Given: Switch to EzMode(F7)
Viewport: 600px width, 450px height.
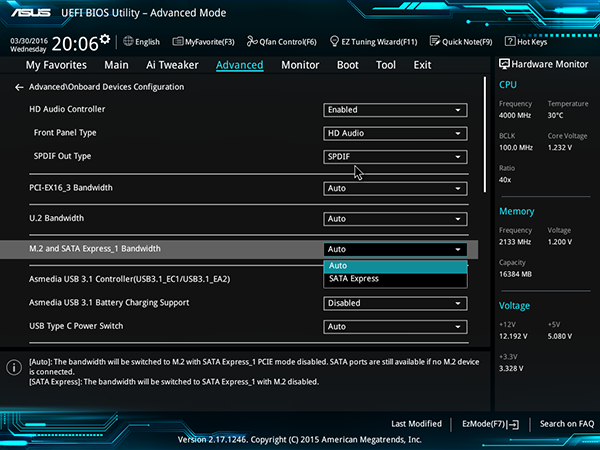Looking at the screenshot, I should click(x=491, y=424).
